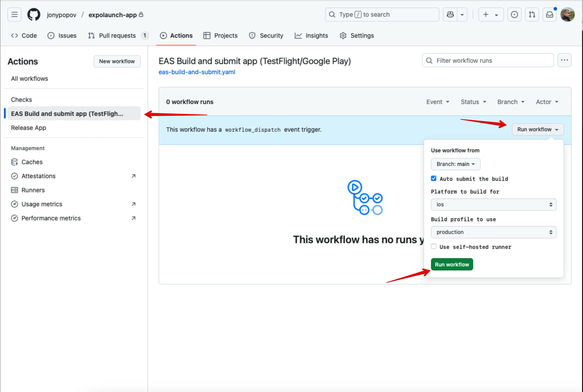Select EAS Build and submit app workflow
This screenshot has height=392, width=583.
pyautogui.click(x=74, y=113)
